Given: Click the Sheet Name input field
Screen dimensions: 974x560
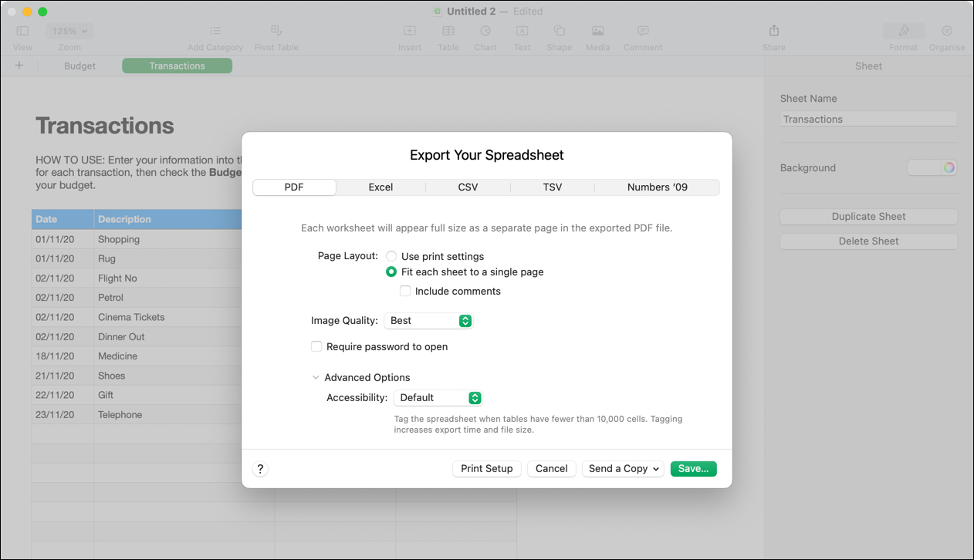Looking at the screenshot, I should (868, 119).
